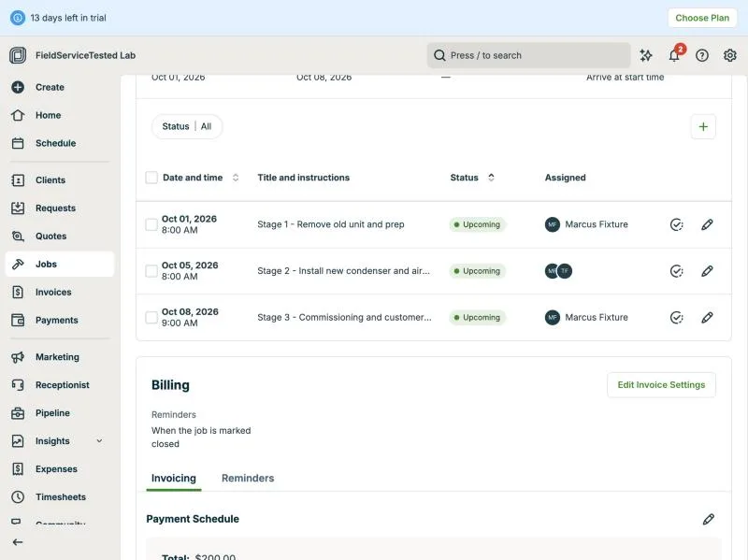The width and height of the screenshot is (748, 560).
Task: Click Edit Invoice Settings button
Action: [661, 385]
